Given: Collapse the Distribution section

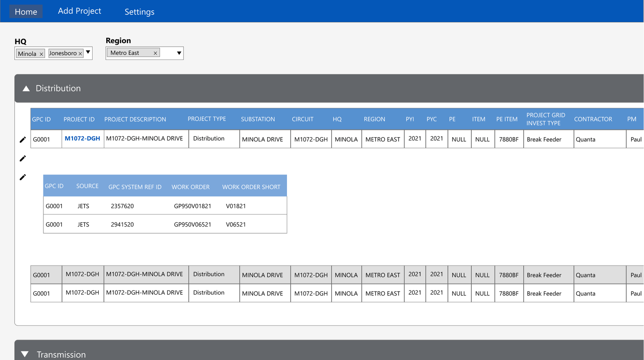Looking at the screenshot, I should pyautogui.click(x=26, y=88).
